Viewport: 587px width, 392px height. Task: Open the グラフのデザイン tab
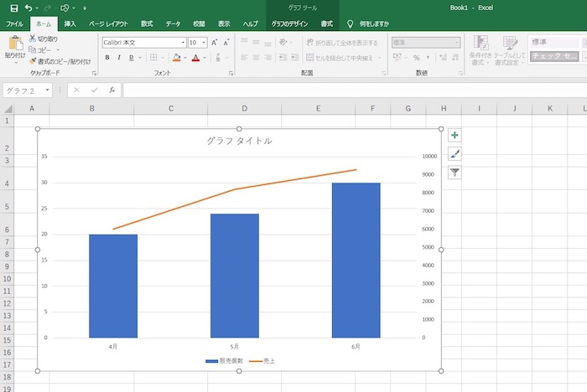click(x=289, y=24)
